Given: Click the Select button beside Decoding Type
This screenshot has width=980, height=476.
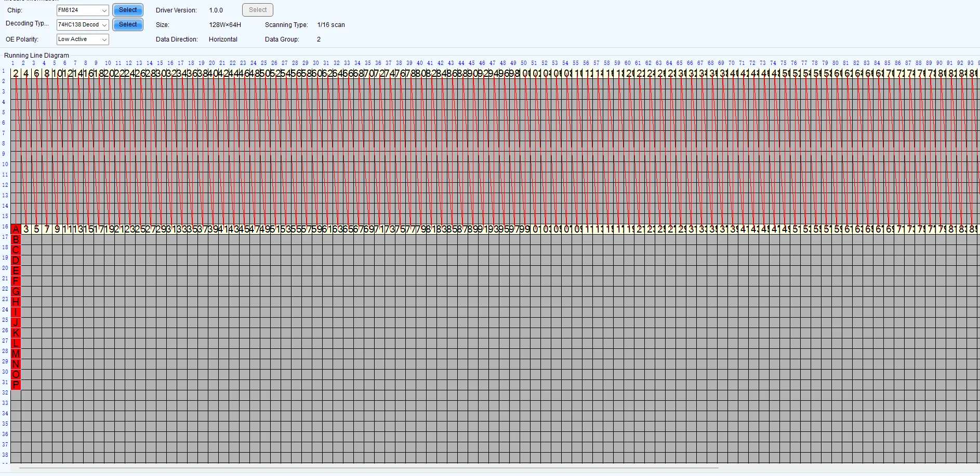Looking at the screenshot, I should [128, 24].
